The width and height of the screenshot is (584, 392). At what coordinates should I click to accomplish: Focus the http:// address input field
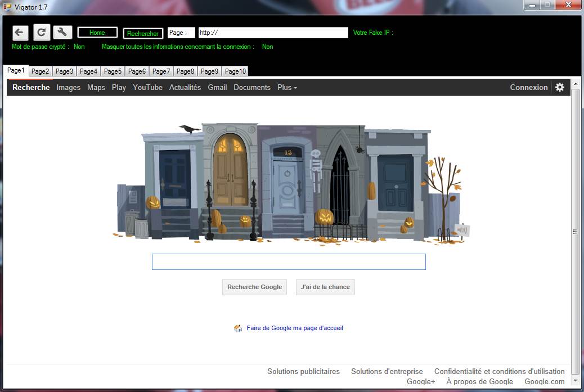pos(273,33)
